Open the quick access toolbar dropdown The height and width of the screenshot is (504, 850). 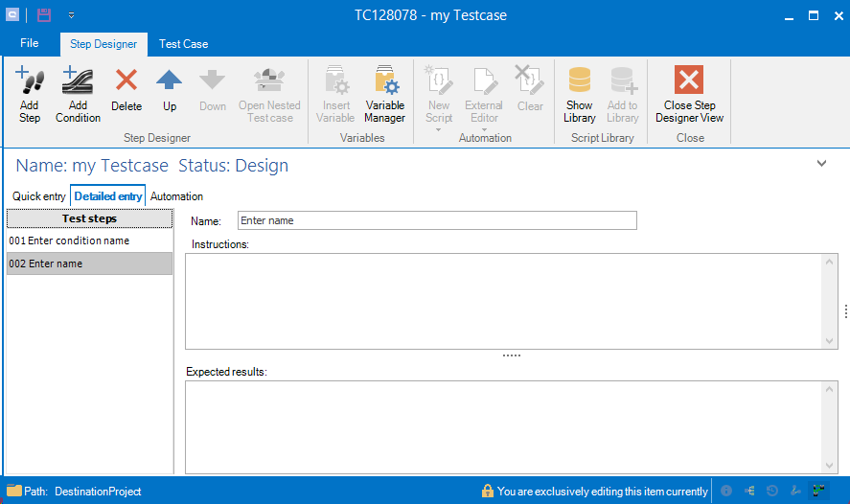pos(71,16)
